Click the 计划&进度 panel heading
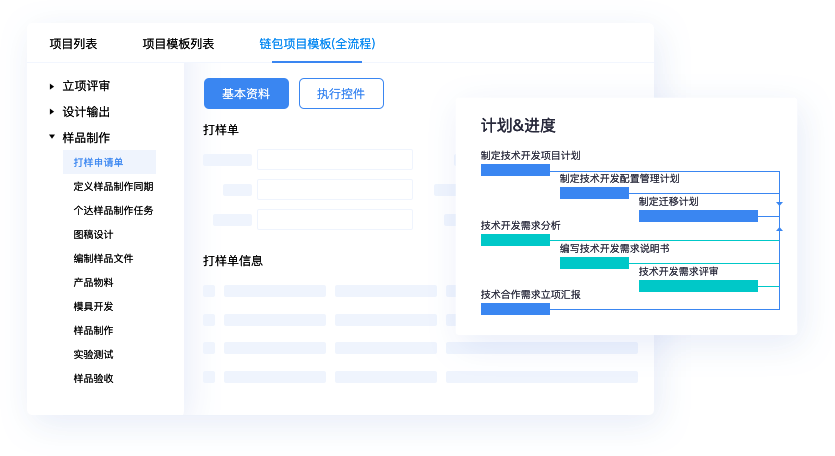This screenshot has height=456, width=835. click(518, 126)
